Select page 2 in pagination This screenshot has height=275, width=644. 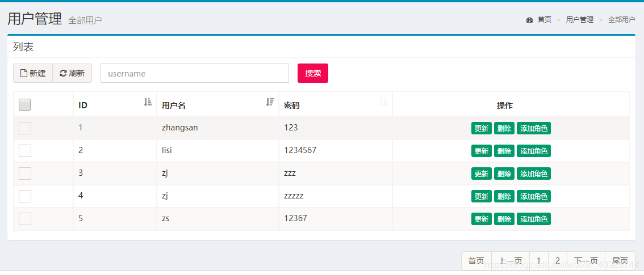[x=557, y=261]
